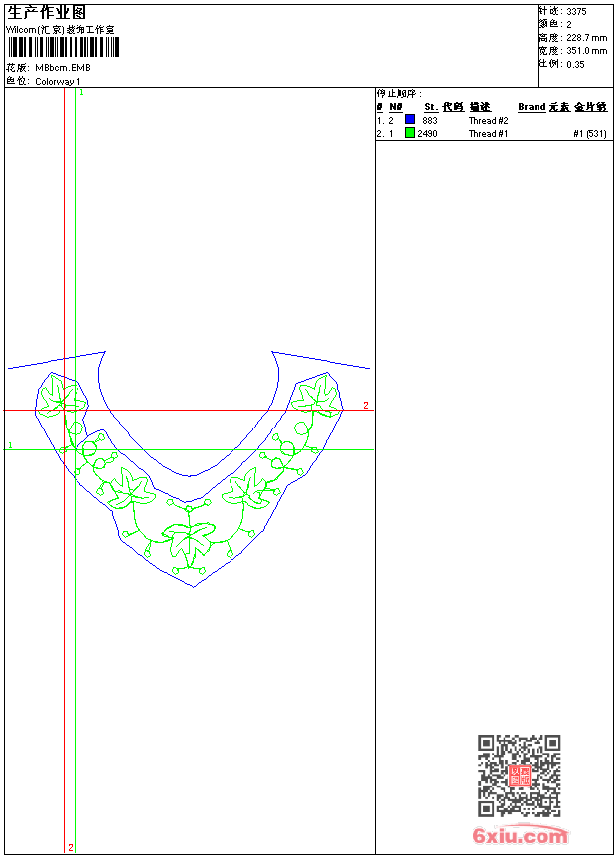
Task: Click the green Thread #1 color swatch
Action: point(410,133)
